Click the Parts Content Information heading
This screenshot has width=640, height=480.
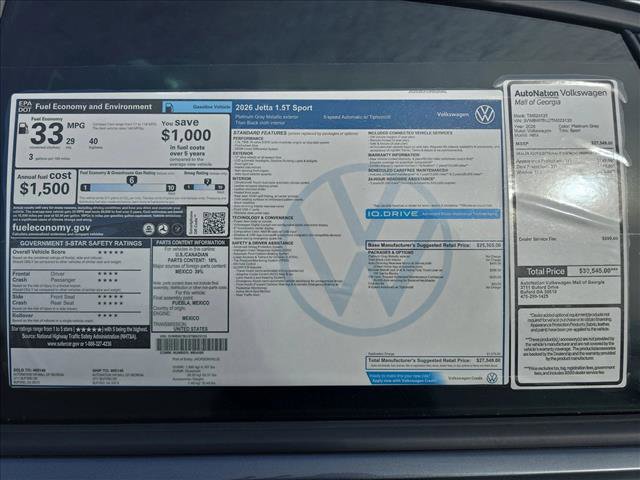coord(191,242)
